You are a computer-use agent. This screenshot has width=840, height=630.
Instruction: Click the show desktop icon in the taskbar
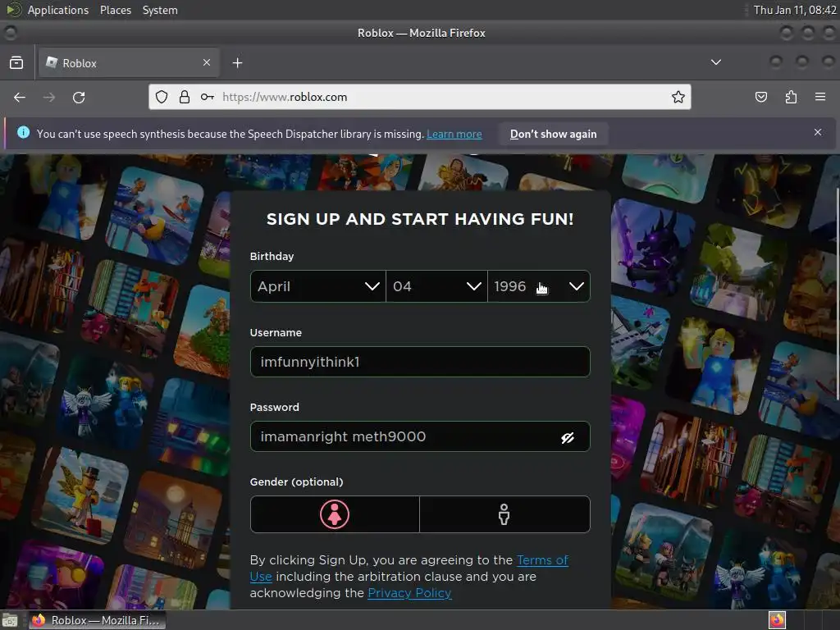(10, 620)
